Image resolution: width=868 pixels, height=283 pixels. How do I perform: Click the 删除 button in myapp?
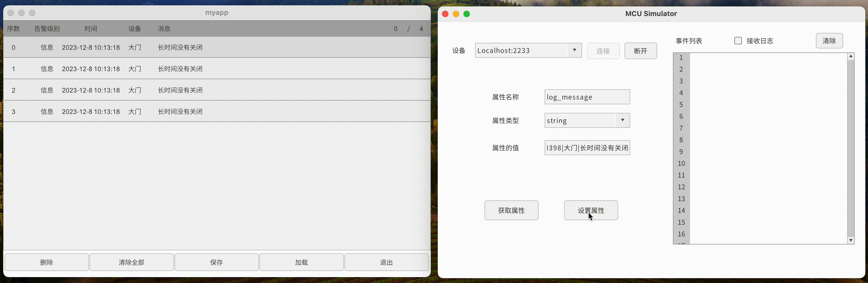(46, 262)
